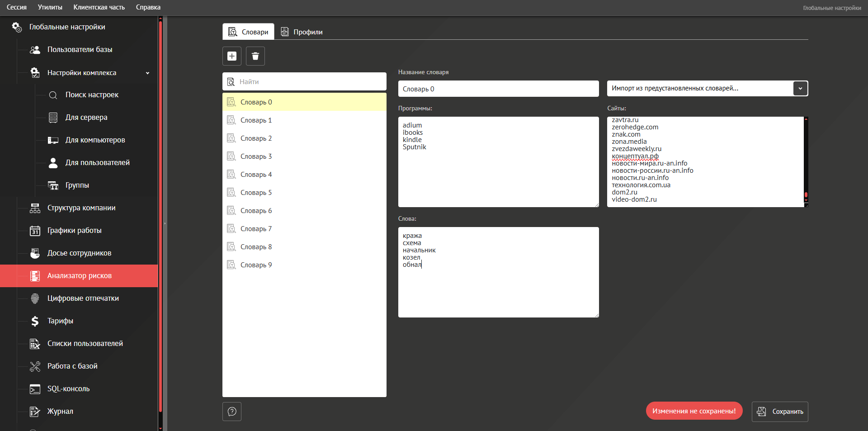The width and height of the screenshot is (868, 431).
Task: Open the Справка menu
Action: click(148, 7)
